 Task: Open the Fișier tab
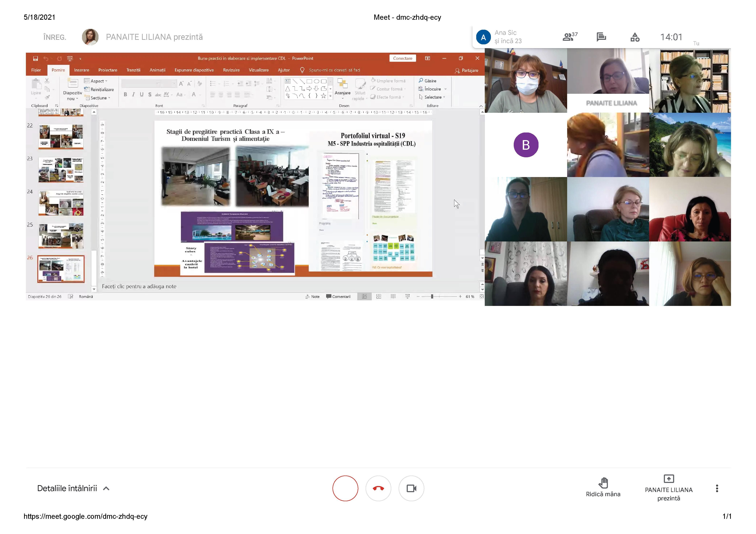36,70
